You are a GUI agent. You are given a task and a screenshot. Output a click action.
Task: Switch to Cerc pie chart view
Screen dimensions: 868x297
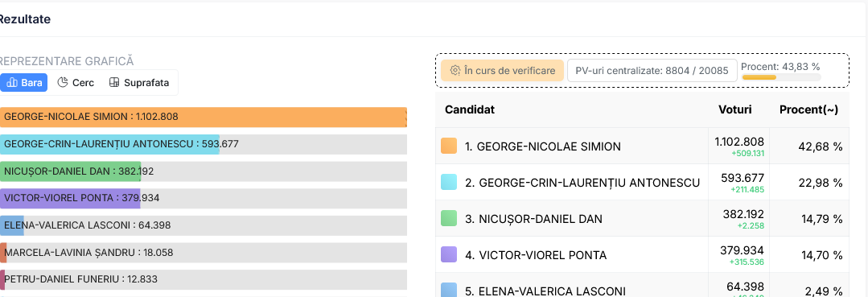coord(76,83)
